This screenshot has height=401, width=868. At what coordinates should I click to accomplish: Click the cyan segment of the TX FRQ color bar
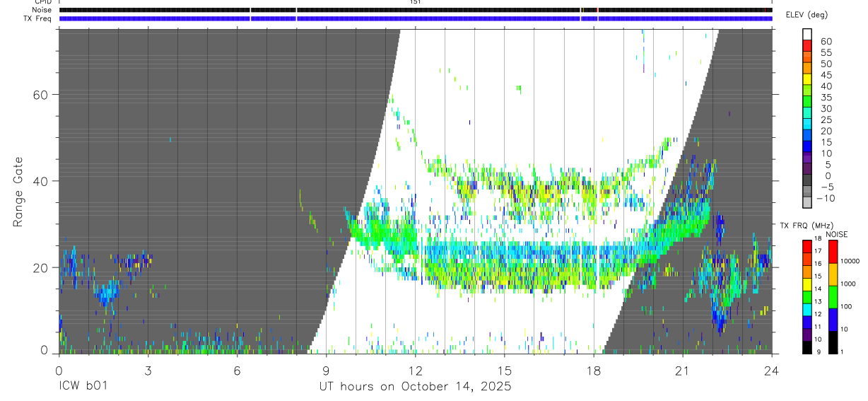[x=807, y=309]
